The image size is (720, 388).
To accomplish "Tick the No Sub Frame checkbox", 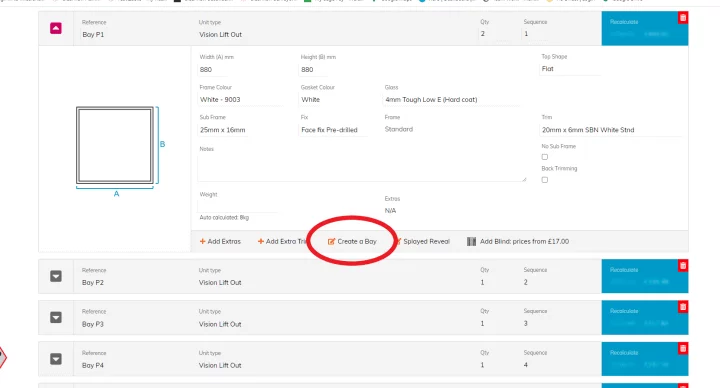I will (545, 157).
